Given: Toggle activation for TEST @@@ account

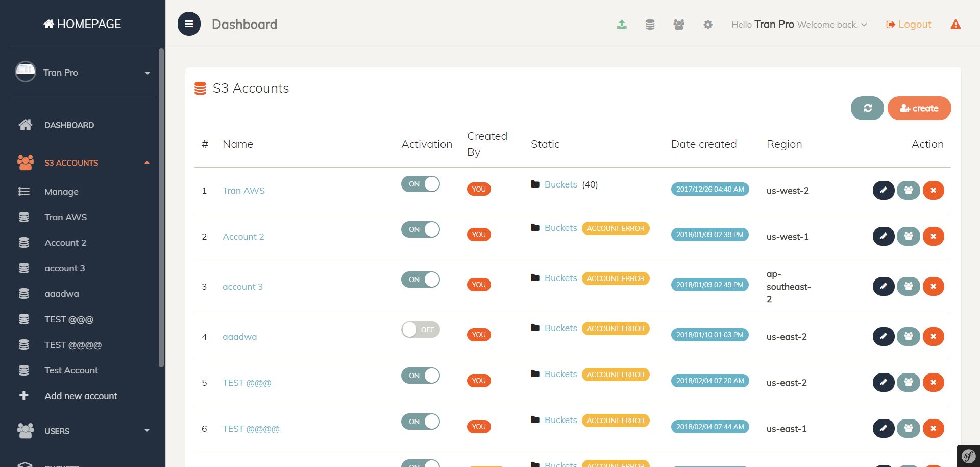Looking at the screenshot, I should [x=420, y=376].
